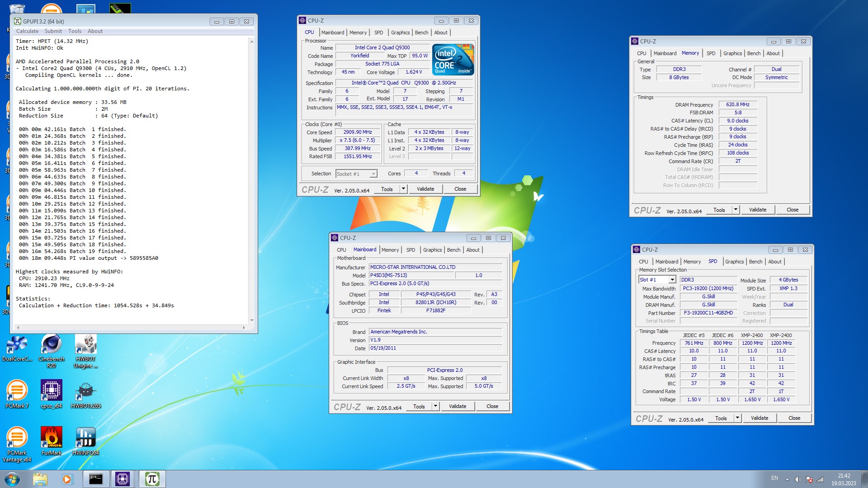Image resolution: width=868 pixels, height=488 pixels.
Task: Click the Core Speed value 2909.90 MHz
Action: (x=357, y=132)
